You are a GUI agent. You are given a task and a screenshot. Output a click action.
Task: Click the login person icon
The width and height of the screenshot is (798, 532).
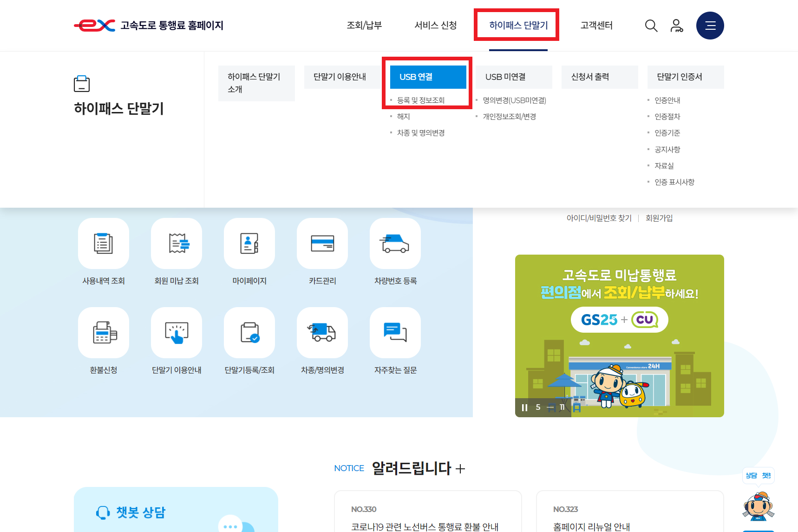point(677,26)
